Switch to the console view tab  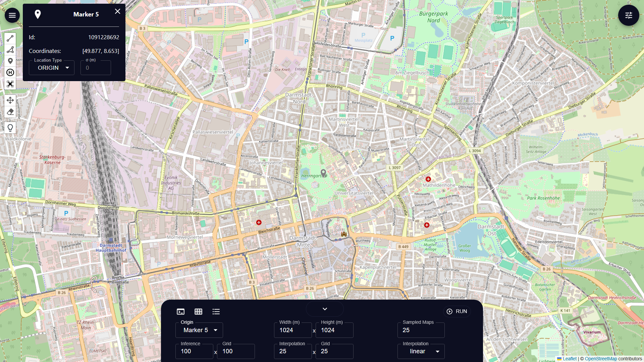click(x=180, y=312)
